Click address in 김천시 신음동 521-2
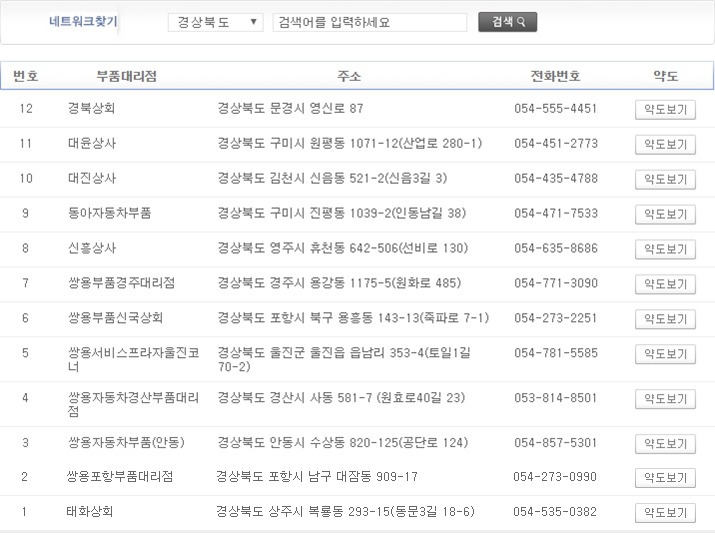This screenshot has width=715, height=546. click(x=332, y=178)
